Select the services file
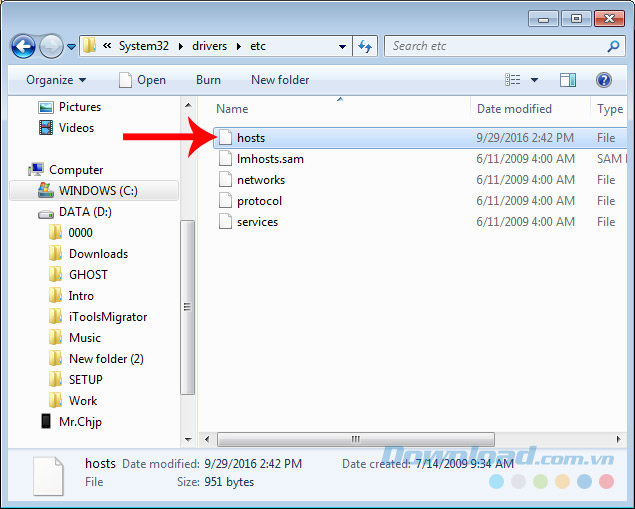The height and width of the screenshot is (509, 635). pos(422,222)
